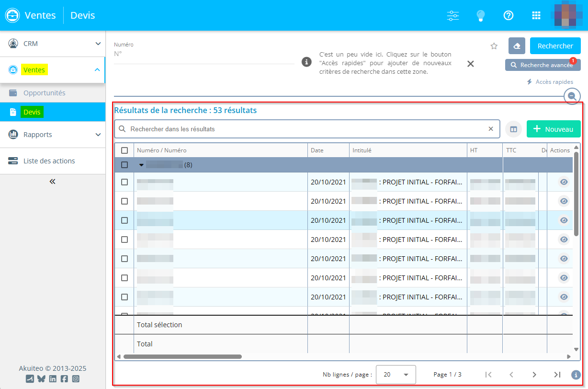Click the favorite star icon
Viewport: 588px width, 389px height.
tap(494, 46)
